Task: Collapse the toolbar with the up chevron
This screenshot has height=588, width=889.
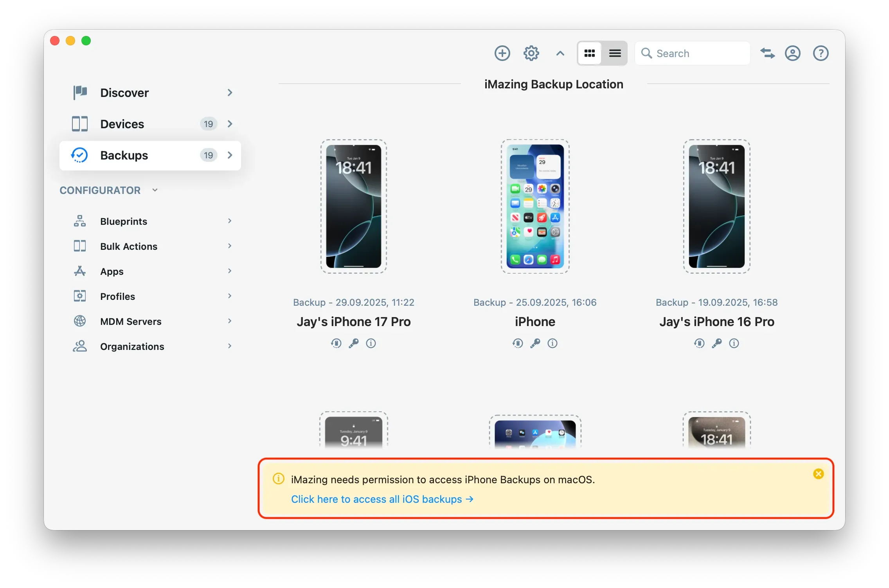Action: 560,54
